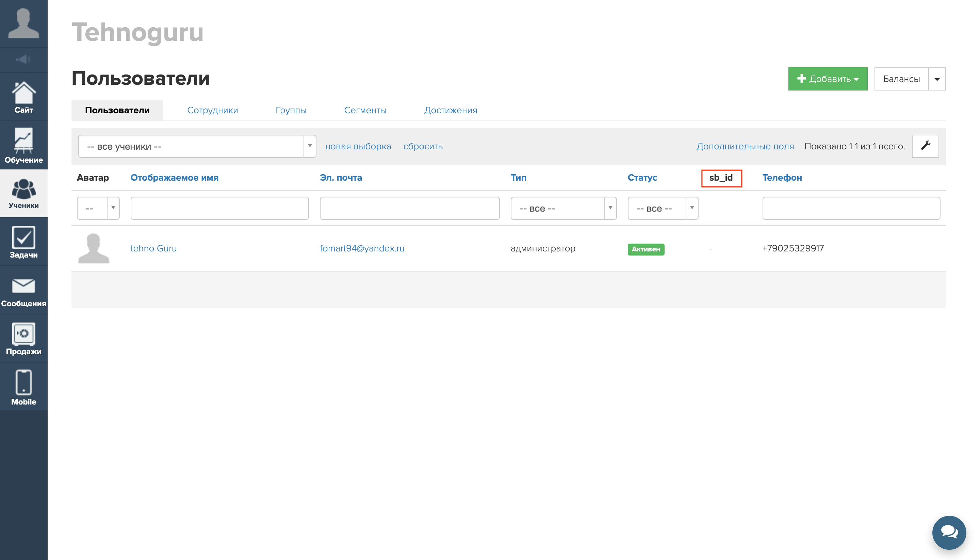Expand the Балансы dropdown arrow

[937, 79]
